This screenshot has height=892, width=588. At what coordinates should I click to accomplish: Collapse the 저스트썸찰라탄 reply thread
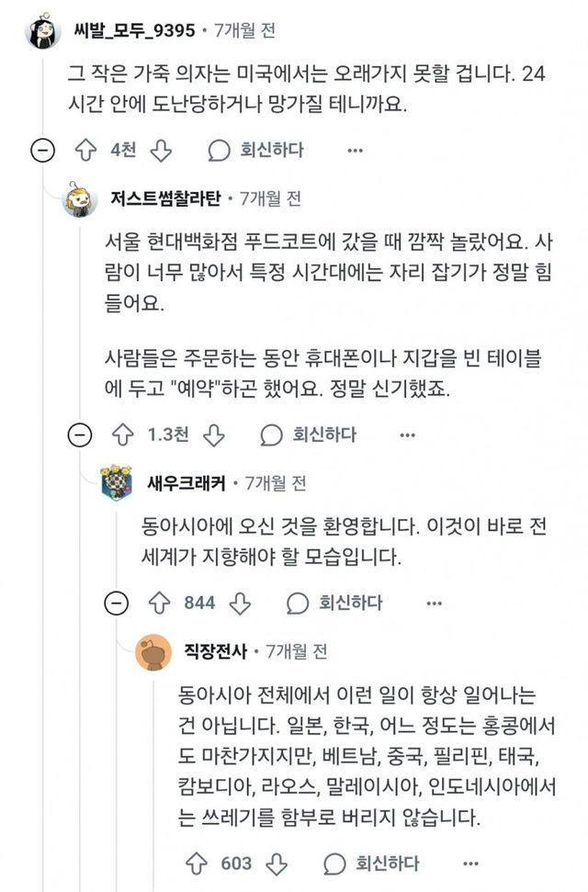pyautogui.click(x=81, y=435)
